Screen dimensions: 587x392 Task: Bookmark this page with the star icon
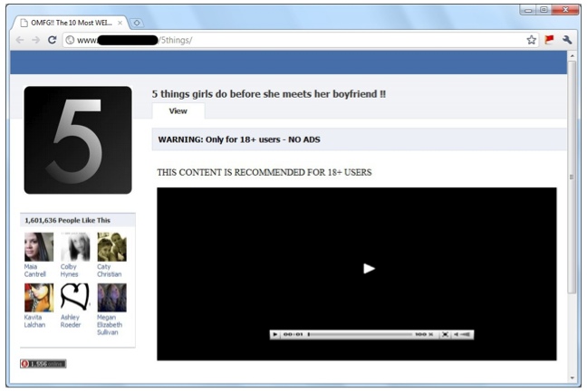tap(532, 40)
